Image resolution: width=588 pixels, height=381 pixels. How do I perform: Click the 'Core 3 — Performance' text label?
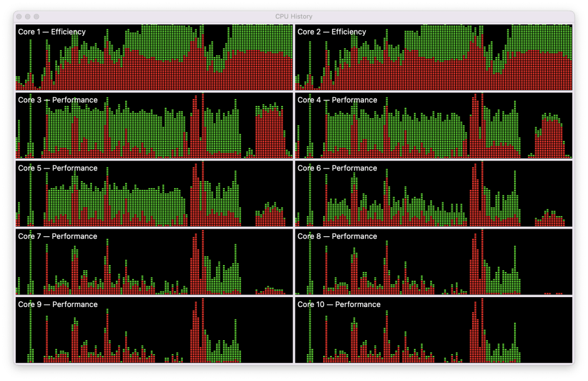(58, 100)
